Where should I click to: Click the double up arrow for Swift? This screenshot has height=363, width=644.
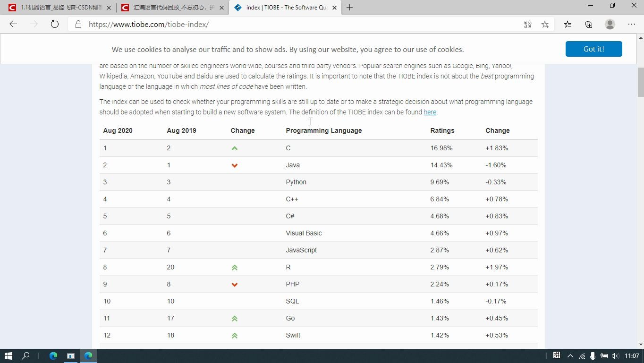coord(235,336)
